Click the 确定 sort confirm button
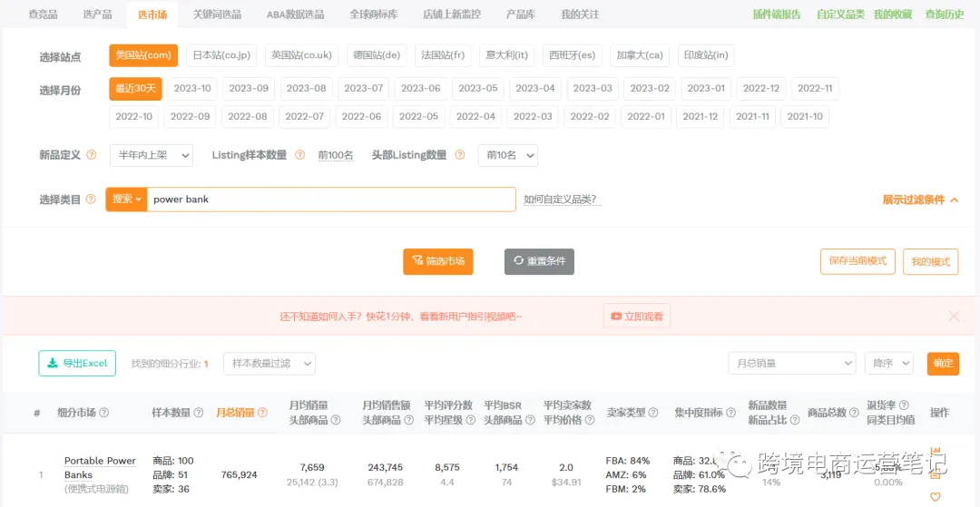 coord(943,364)
